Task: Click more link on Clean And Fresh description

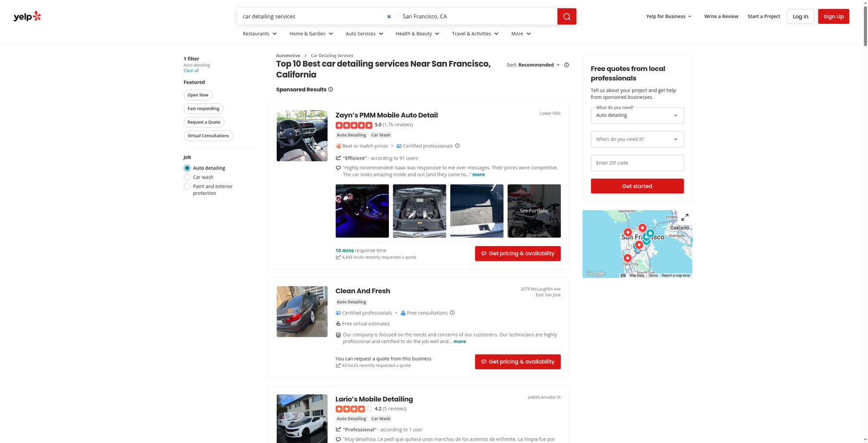Action: point(459,341)
